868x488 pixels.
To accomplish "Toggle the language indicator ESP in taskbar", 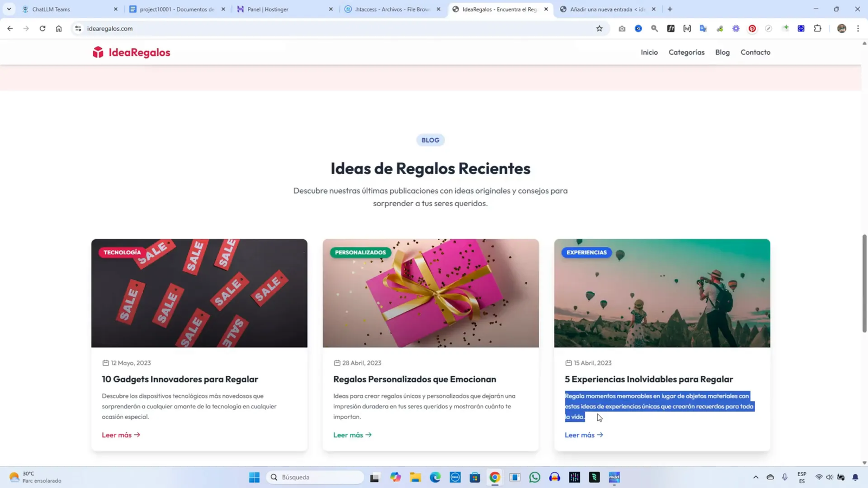I will (x=801, y=477).
